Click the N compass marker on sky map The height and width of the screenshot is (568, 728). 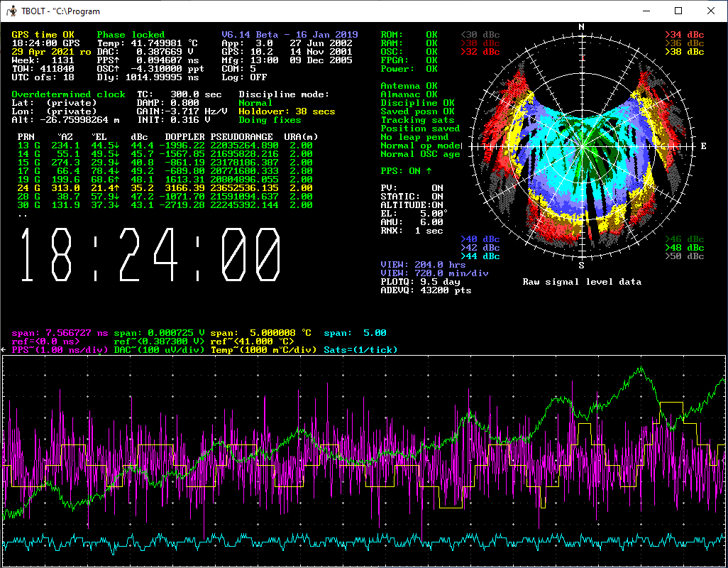pyautogui.click(x=582, y=27)
